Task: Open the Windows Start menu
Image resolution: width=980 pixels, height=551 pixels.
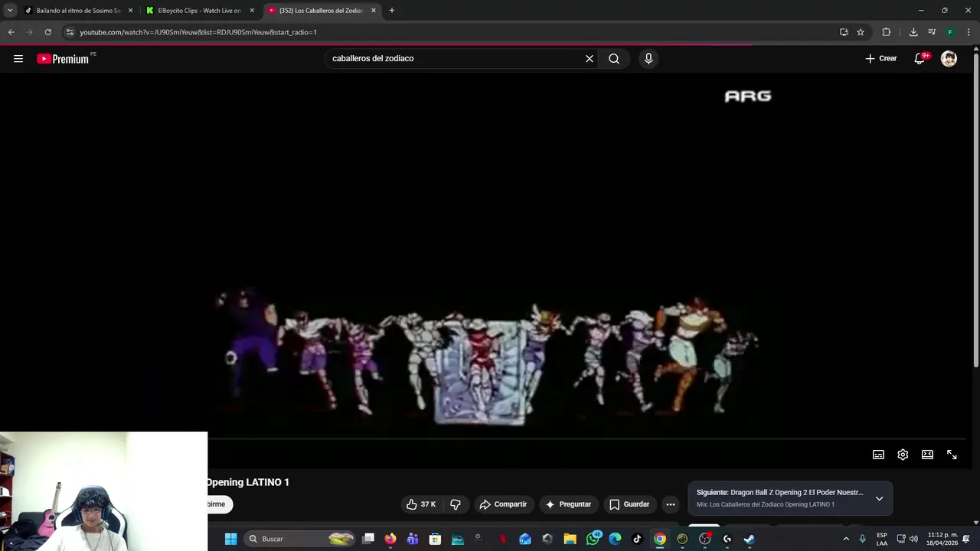Action: (230, 539)
